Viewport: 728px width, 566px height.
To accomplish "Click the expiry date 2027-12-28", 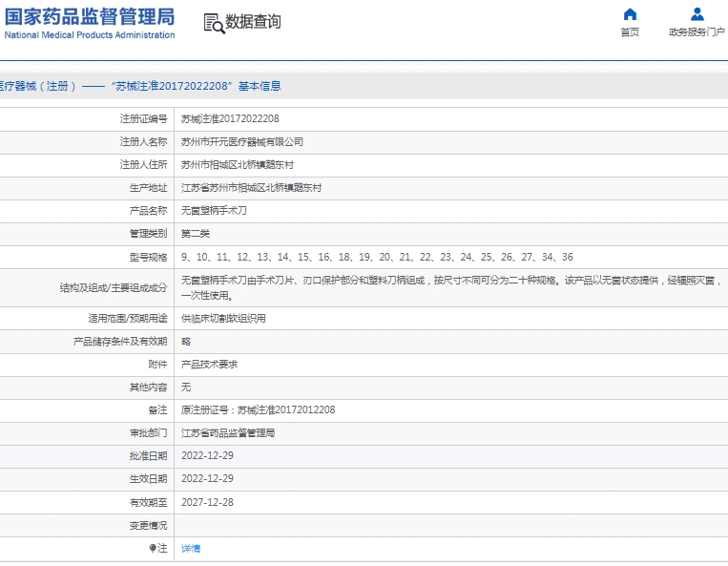I will click(x=207, y=502).
